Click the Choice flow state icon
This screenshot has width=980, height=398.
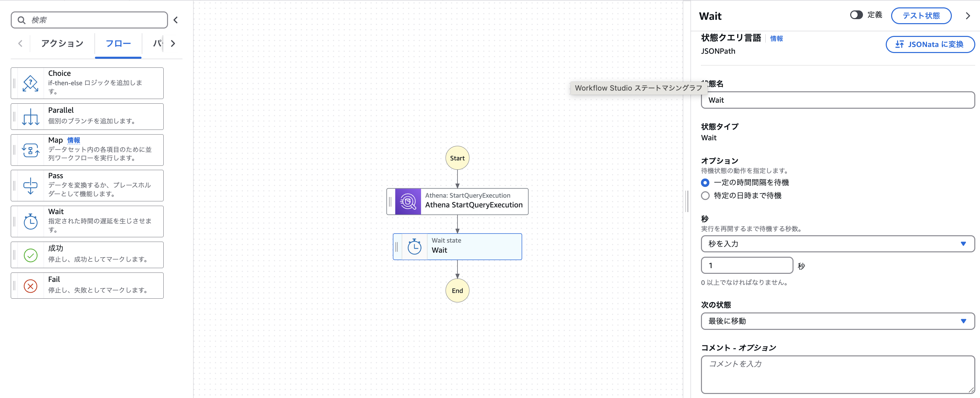point(31,83)
